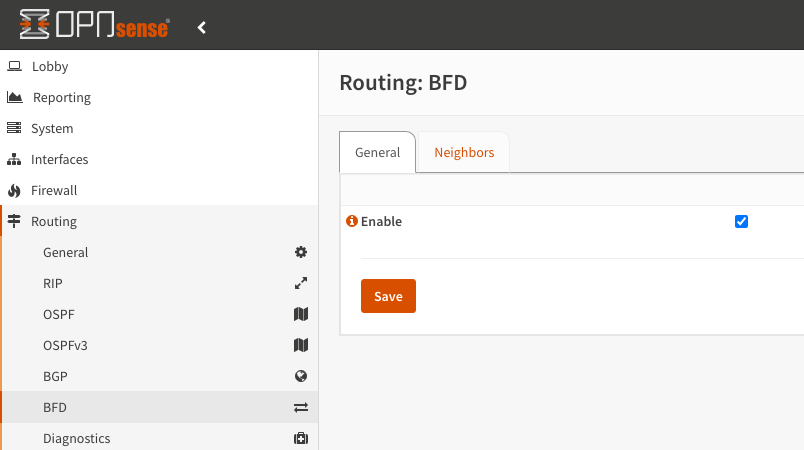
Task: Open the System menu
Action: click(52, 129)
